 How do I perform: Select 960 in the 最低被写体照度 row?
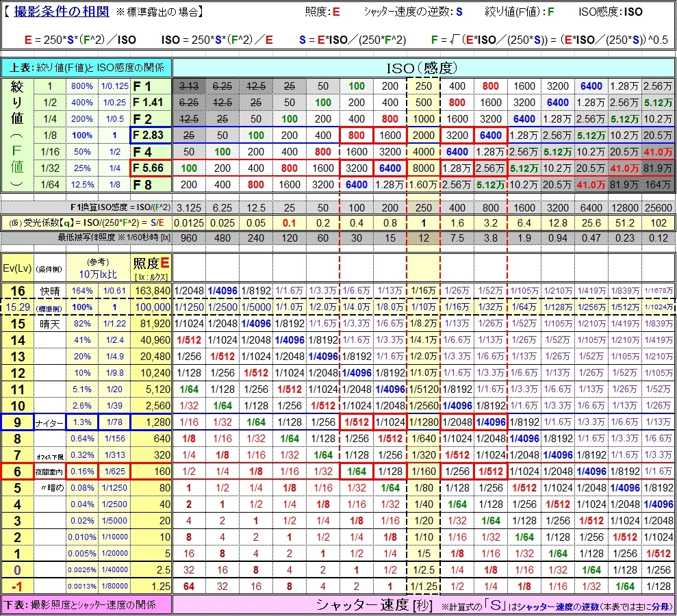189,238
